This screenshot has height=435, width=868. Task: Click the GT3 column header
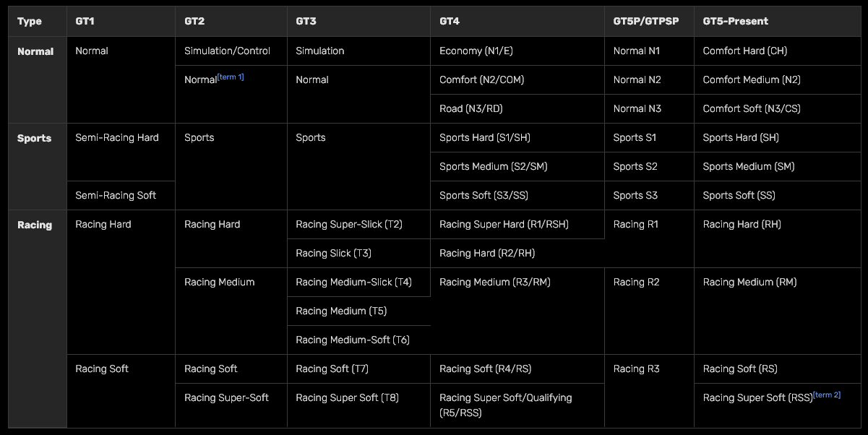tap(304, 21)
